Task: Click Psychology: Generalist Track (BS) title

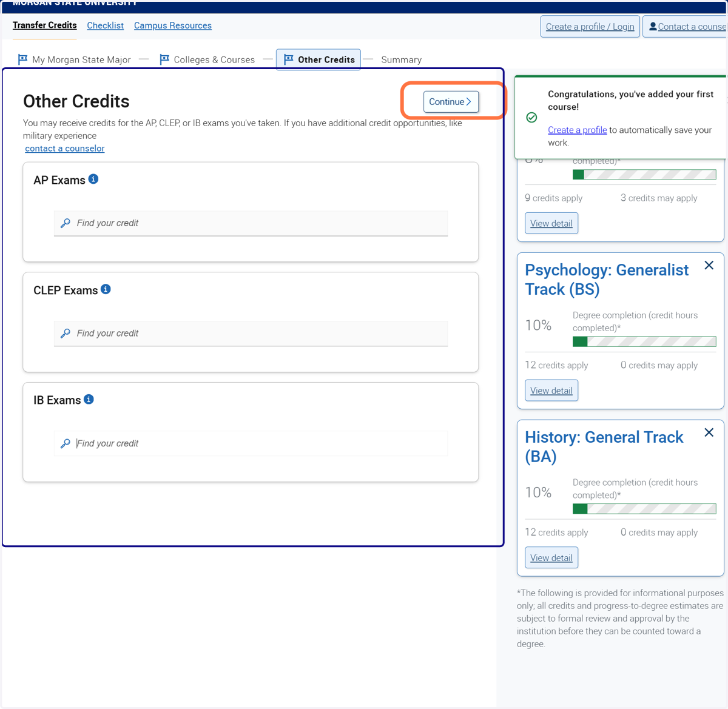Action: click(x=607, y=280)
